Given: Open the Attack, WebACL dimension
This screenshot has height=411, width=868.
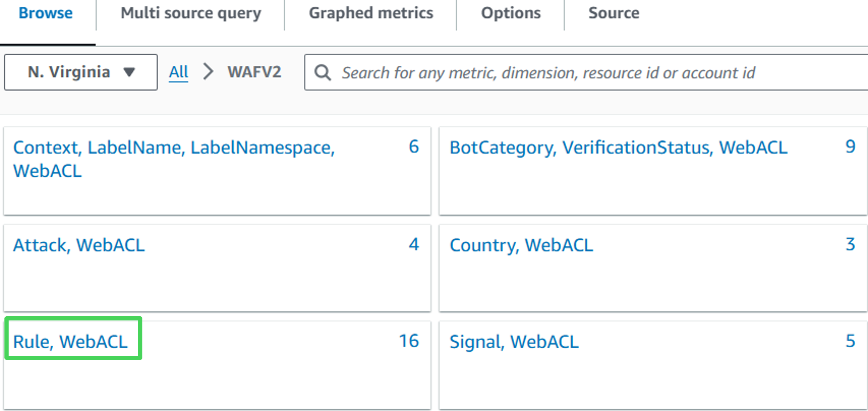Looking at the screenshot, I should (79, 245).
